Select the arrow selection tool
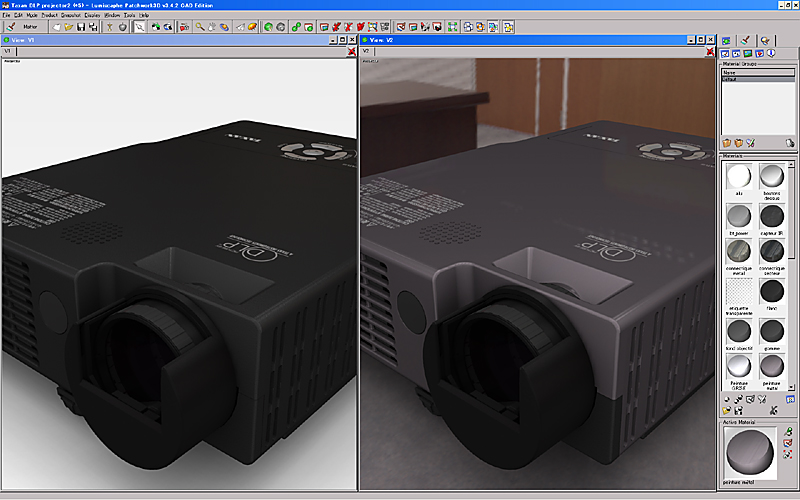 (x=140, y=26)
